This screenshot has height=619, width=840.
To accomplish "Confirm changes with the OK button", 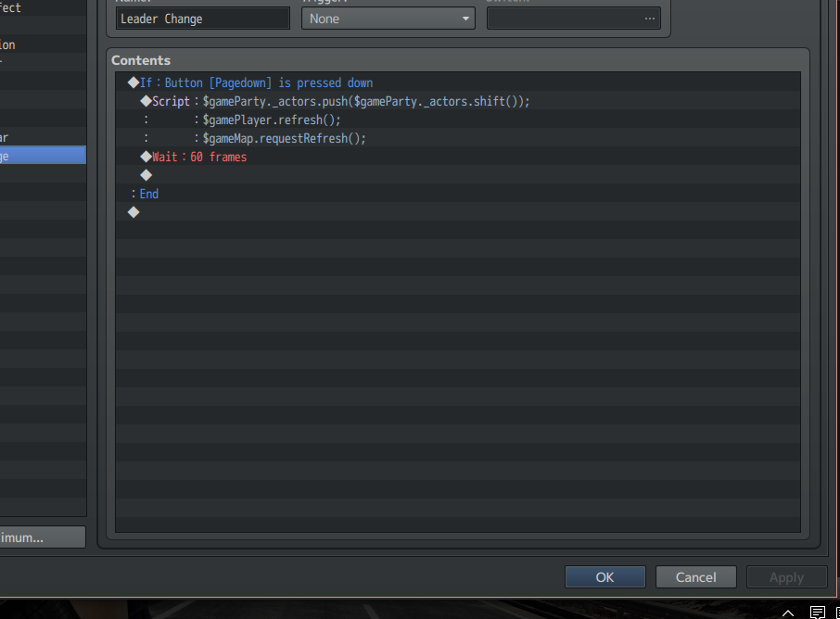I will (x=605, y=577).
